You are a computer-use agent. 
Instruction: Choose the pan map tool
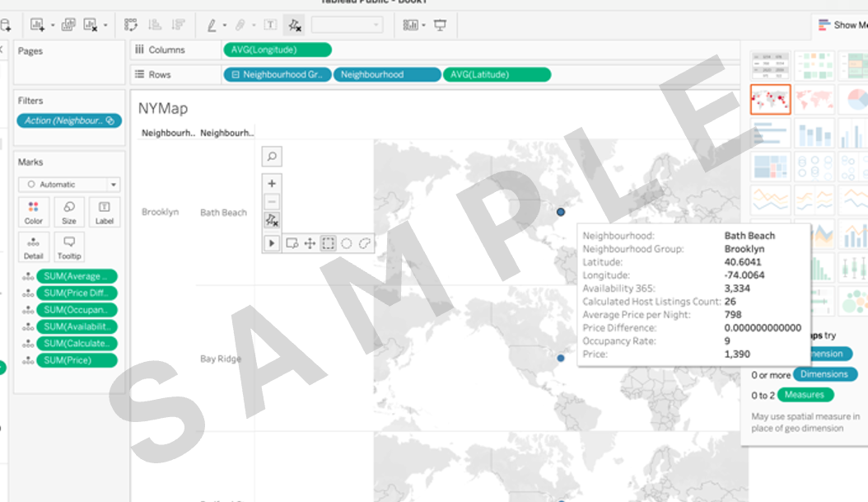point(310,243)
